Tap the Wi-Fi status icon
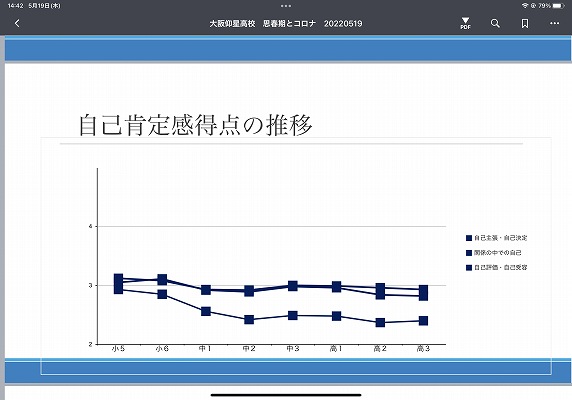This screenshot has width=572, height=400. (525, 5)
